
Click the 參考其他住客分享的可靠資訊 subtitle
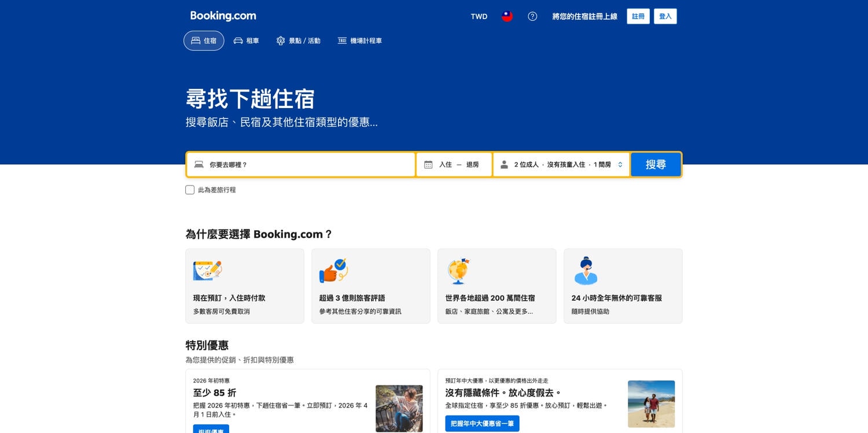(360, 312)
